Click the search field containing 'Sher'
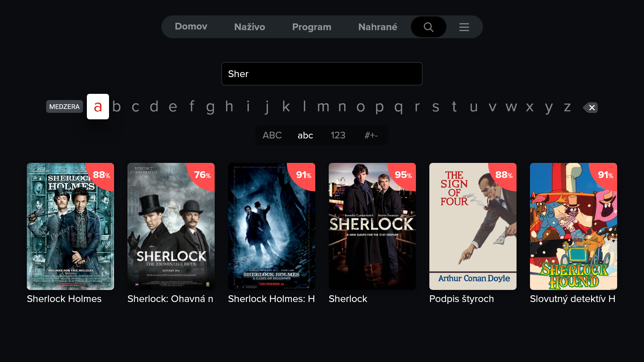This screenshot has height=362, width=644. point(322,74)
